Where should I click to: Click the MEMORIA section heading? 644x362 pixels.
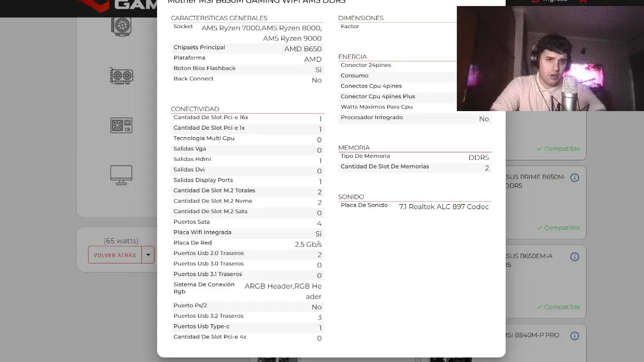pyautogui.click(x=354, y=148)
